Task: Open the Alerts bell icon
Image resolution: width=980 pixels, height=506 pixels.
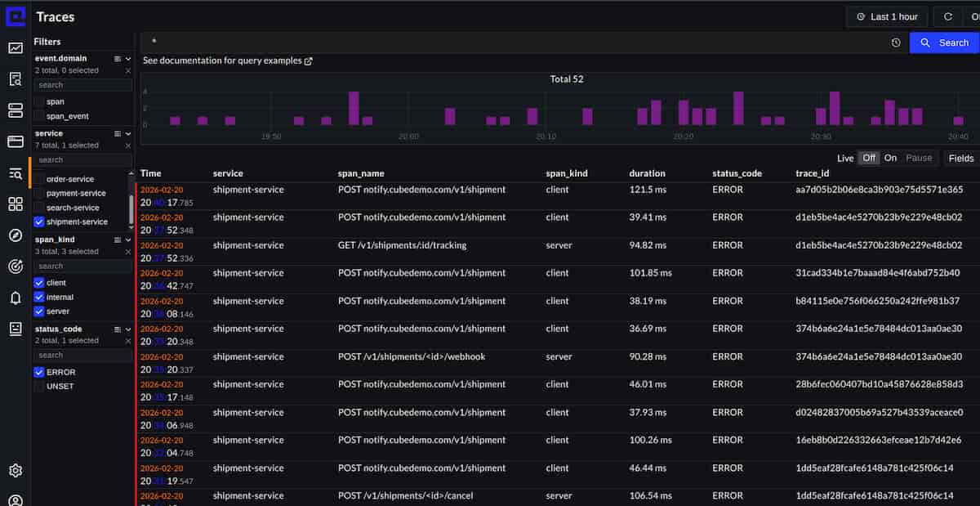Action: pyautogui.click(x=15, y=298)
